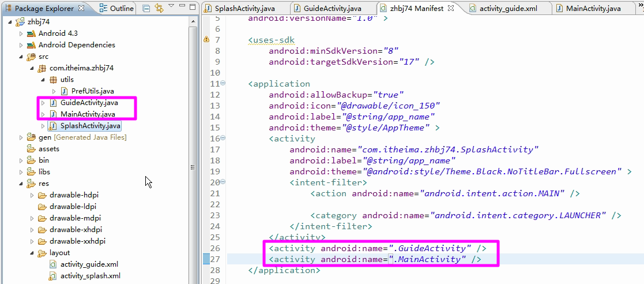Click the activity_guide.xml file icon in tree
The image size is (644, 284).
53,264
